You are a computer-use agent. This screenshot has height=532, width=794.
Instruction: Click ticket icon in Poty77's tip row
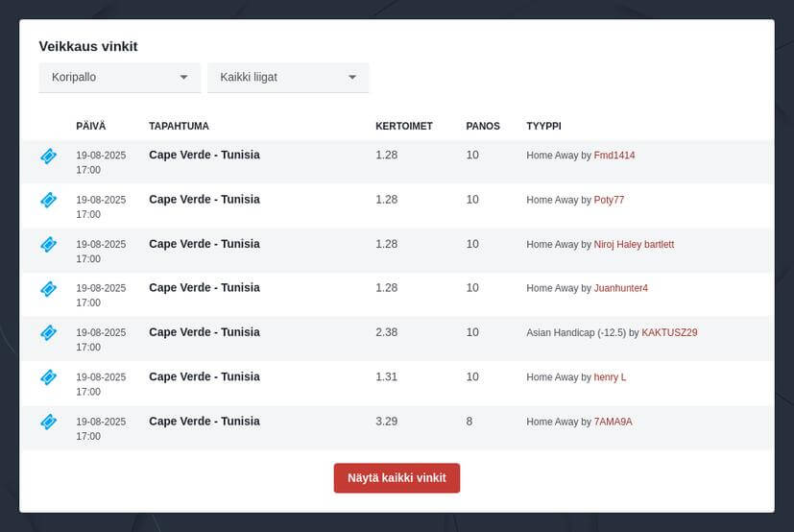49,200
